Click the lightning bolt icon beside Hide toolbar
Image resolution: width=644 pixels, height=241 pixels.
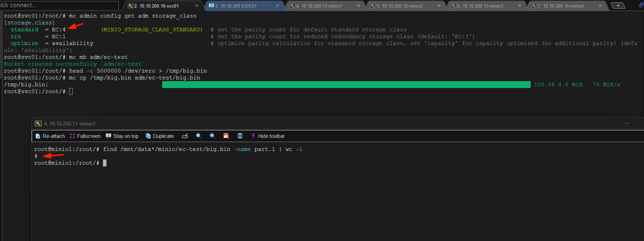253,136
